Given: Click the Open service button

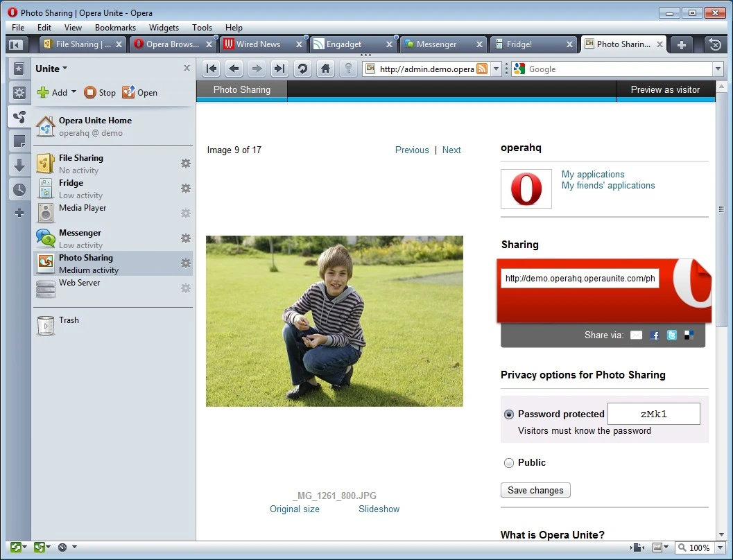Looking at the screenshot, I should click(x=140, y=92).
